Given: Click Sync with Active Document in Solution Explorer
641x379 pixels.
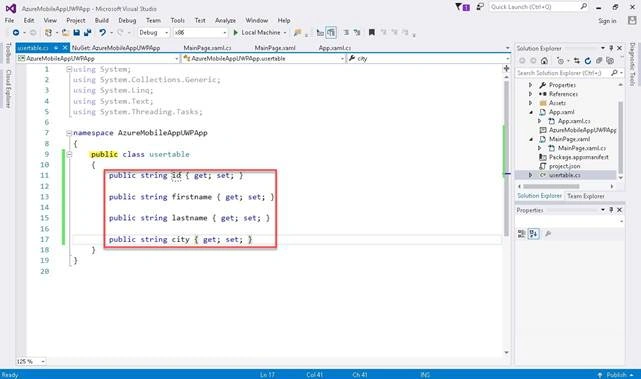Looking at the screenshot, I should 577,61.
